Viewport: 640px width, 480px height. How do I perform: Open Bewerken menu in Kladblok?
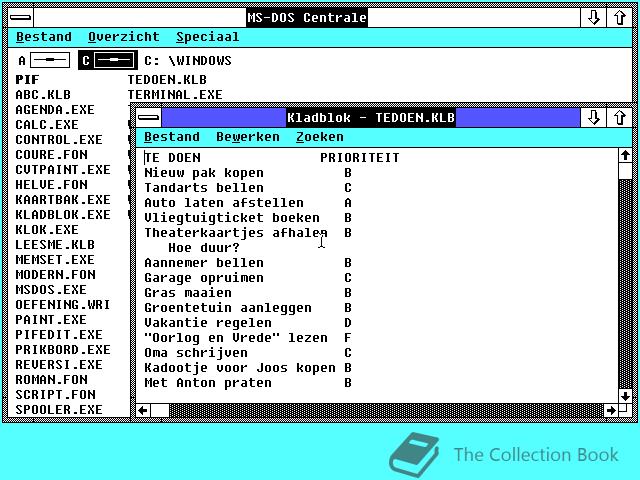coord(248,137)
